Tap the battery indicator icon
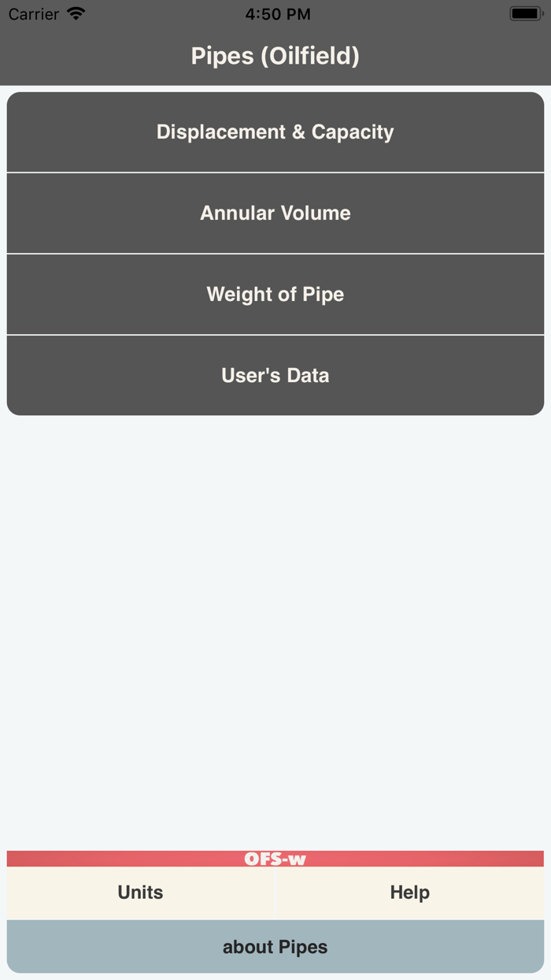This screenshot has height=980, width=551. [x=524, y=13]
